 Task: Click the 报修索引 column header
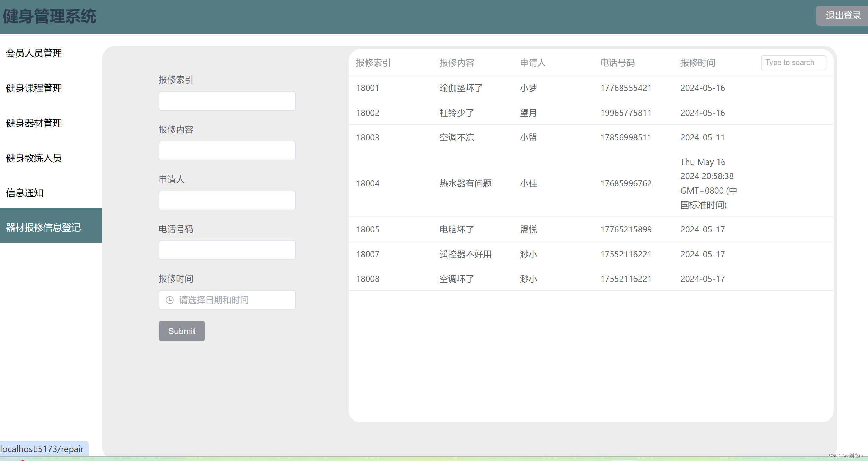click(373, 63)
